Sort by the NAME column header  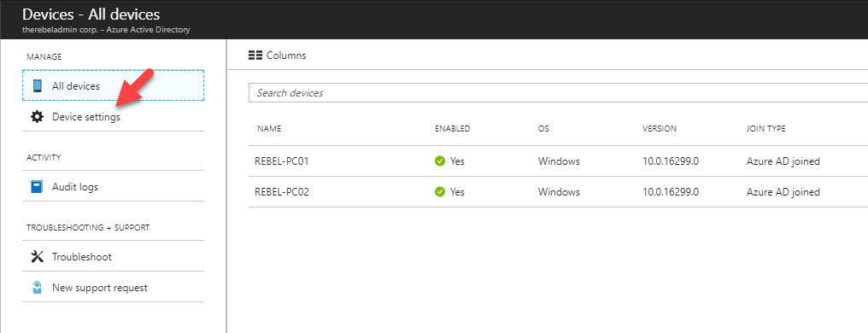coord(269,128)
